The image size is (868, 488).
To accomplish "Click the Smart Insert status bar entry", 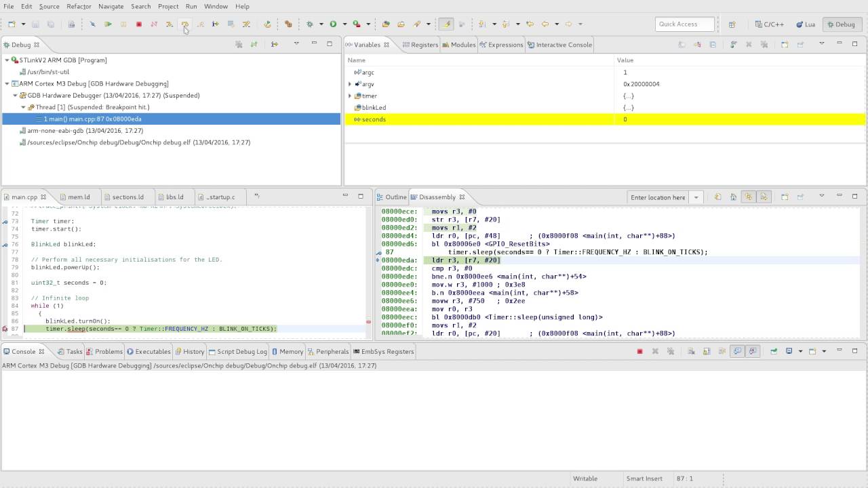I will 644,479.
